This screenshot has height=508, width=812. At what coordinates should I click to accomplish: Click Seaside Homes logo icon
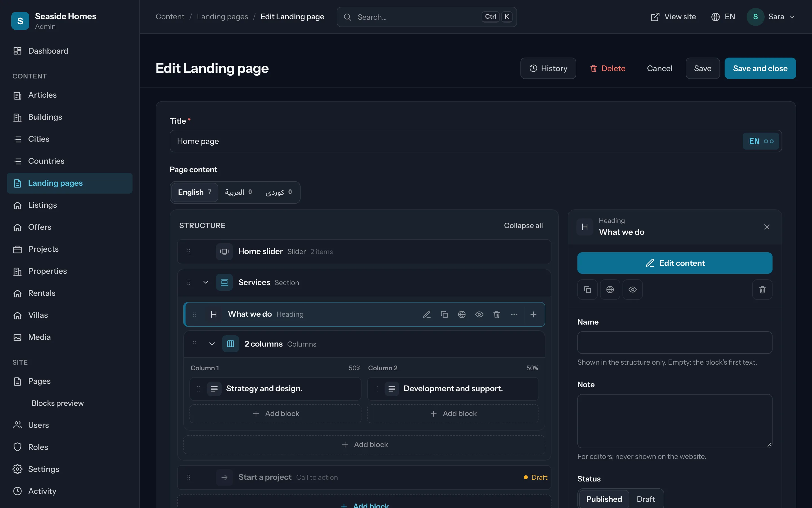20,21
